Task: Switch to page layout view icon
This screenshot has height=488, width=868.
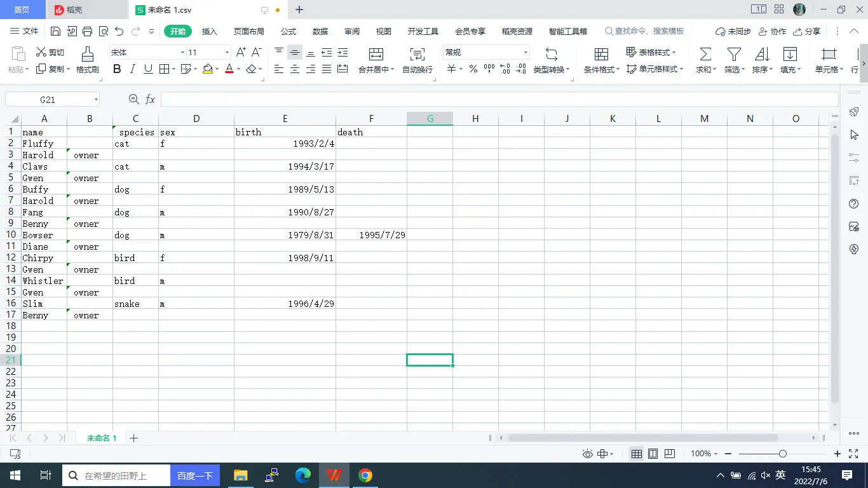Action: pos(653,454)
